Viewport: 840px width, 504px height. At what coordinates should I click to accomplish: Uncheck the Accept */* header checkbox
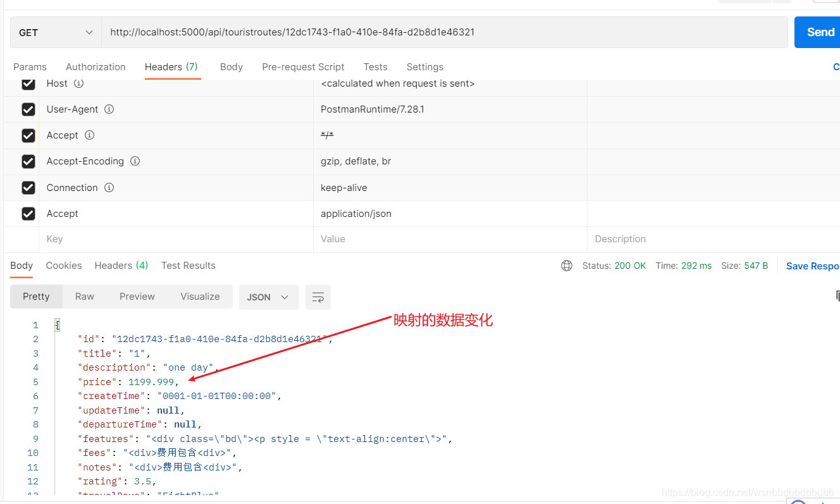(x=28, y=135)
